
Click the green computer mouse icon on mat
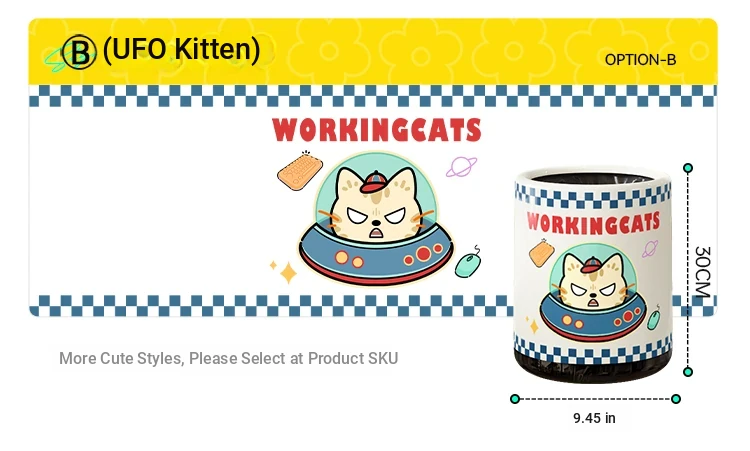click(467, 263)
